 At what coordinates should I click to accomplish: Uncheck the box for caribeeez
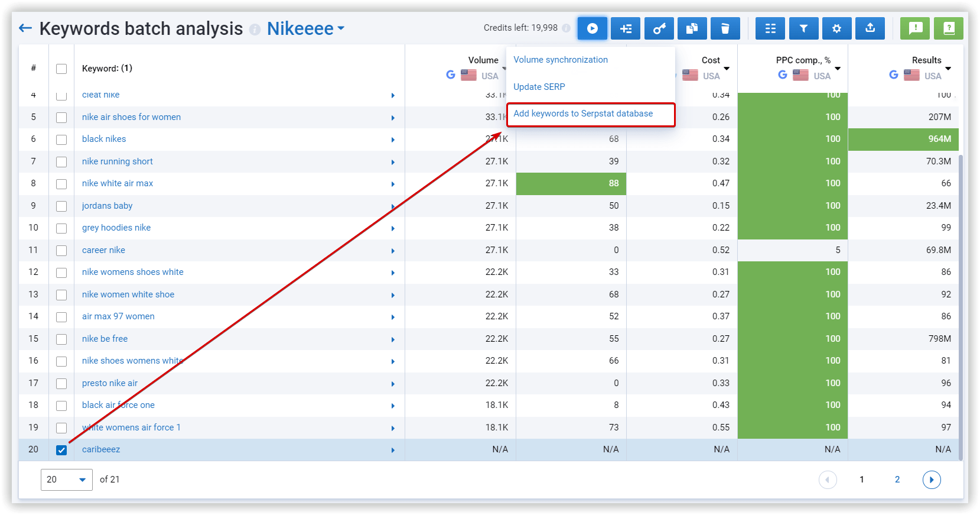61,450
